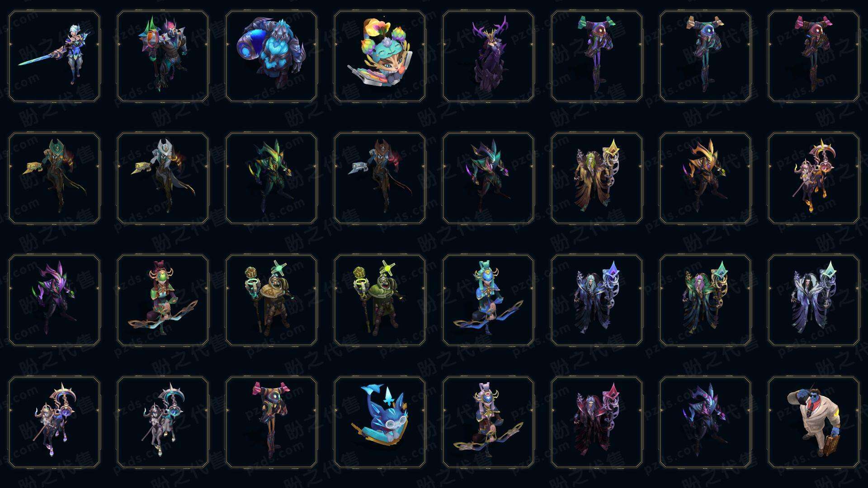Image resolution: width=868 pixels, height=488 pixels.
Task: Open the green-armed scarecrow chroma
Action: click(597, 56)
